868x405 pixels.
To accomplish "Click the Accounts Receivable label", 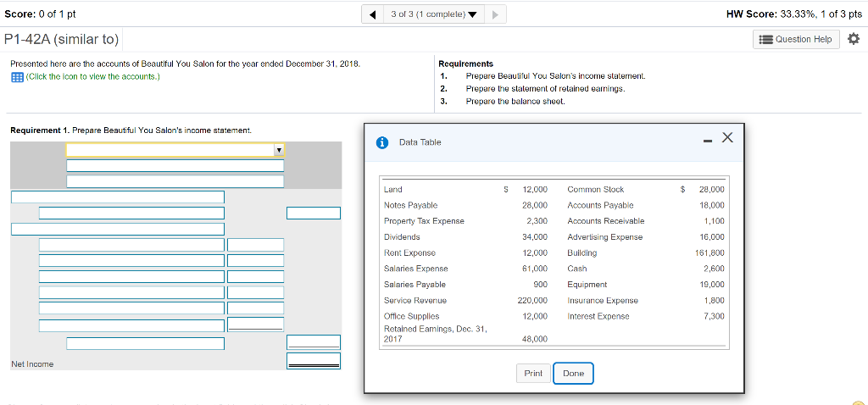I will coord(606,221).
